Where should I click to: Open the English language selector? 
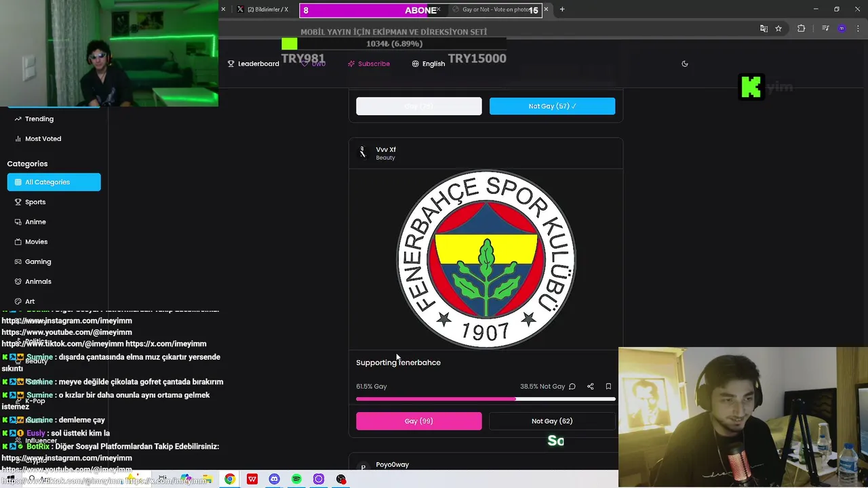coord(429,64)
